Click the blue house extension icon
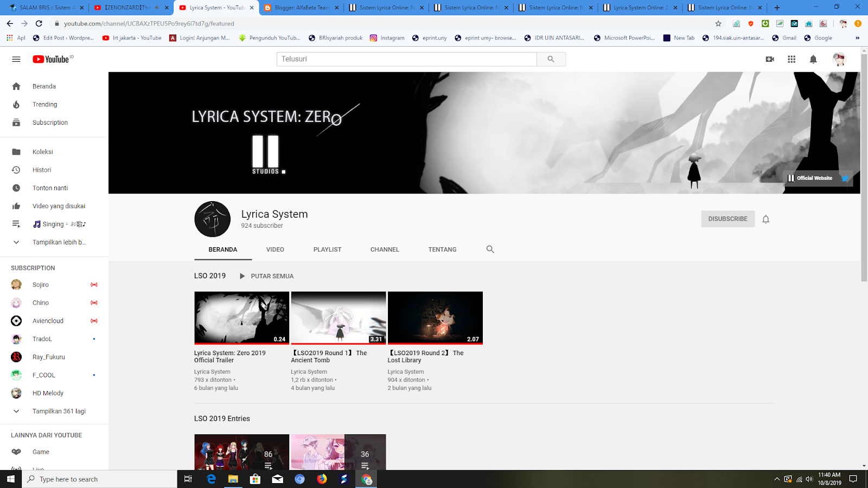This screenshot has height=488, width=868. click(x=809, y=23)
